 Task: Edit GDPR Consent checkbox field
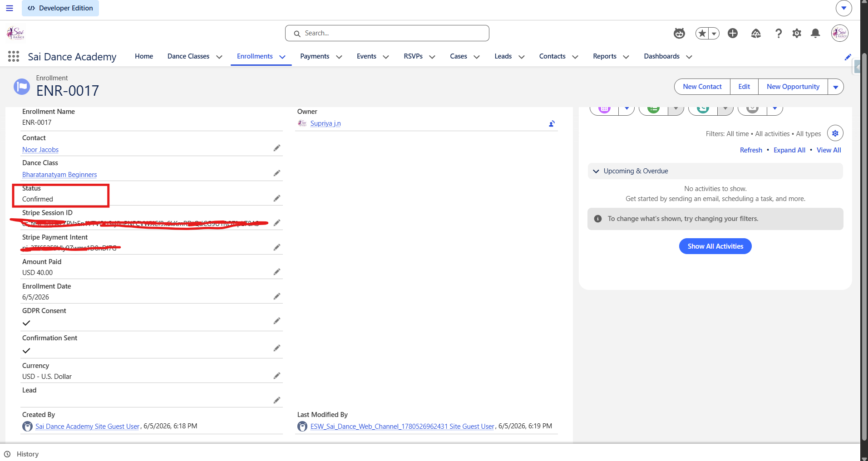[x=277, y=321]
